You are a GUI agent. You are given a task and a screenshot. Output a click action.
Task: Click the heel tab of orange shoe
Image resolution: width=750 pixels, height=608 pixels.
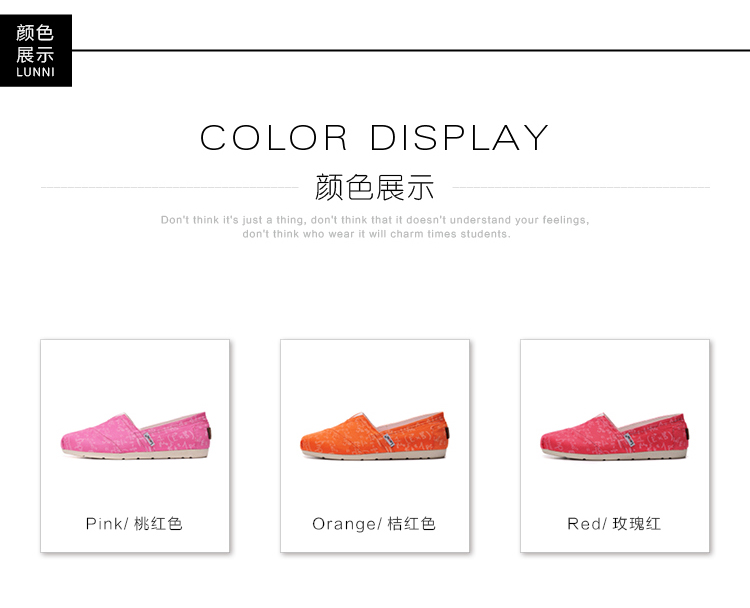(x=447, y=433)
